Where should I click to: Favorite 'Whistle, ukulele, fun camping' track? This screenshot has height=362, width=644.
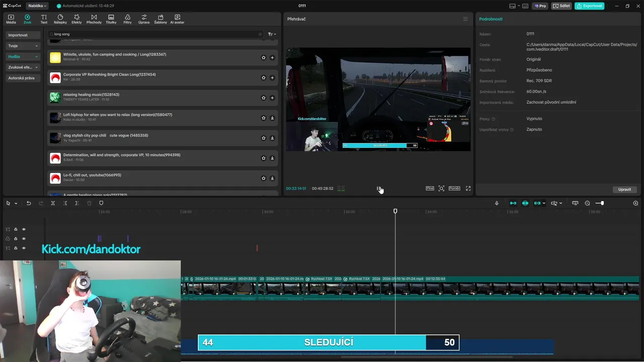coord(263,58)
